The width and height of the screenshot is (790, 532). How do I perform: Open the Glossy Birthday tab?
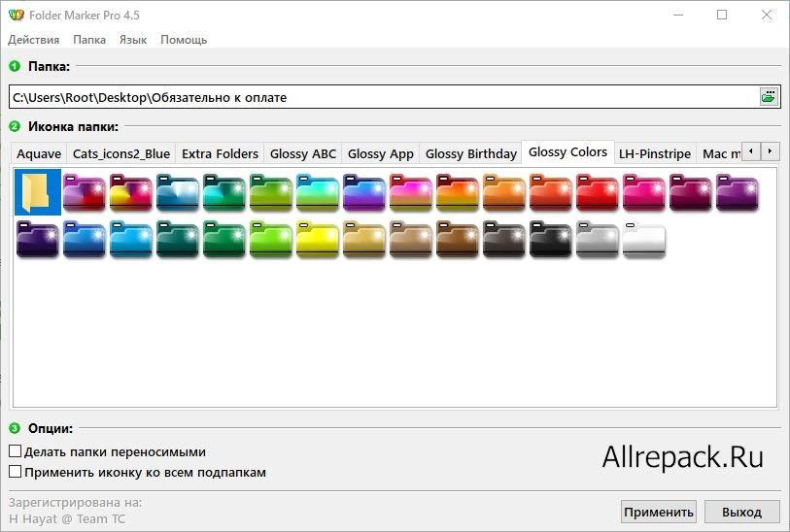click(471, 153)
